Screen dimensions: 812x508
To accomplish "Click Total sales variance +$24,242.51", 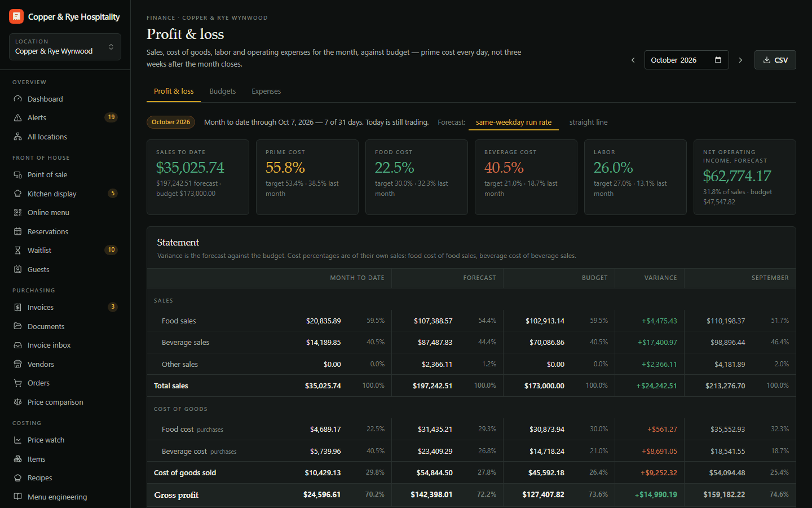I will 656,386.
